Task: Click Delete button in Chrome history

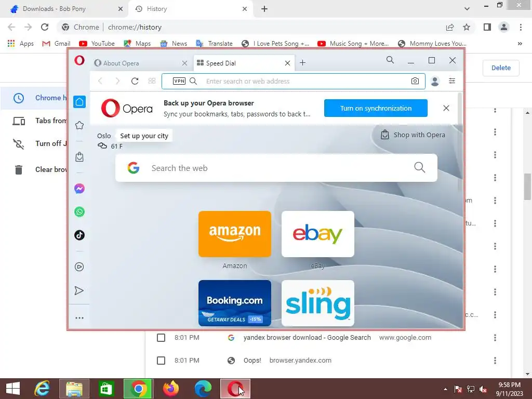Action: pyautogui.click(x=501, y=68)
